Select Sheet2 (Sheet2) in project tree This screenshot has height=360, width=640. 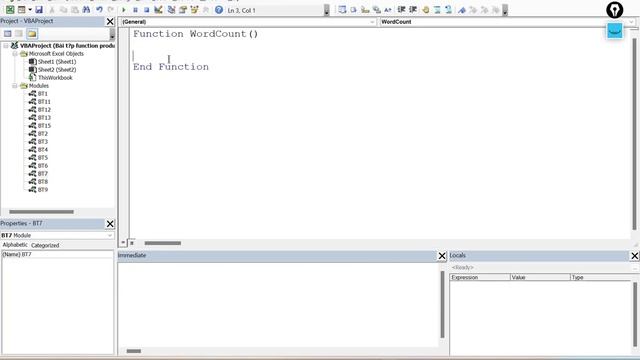(x=57, y=70)
